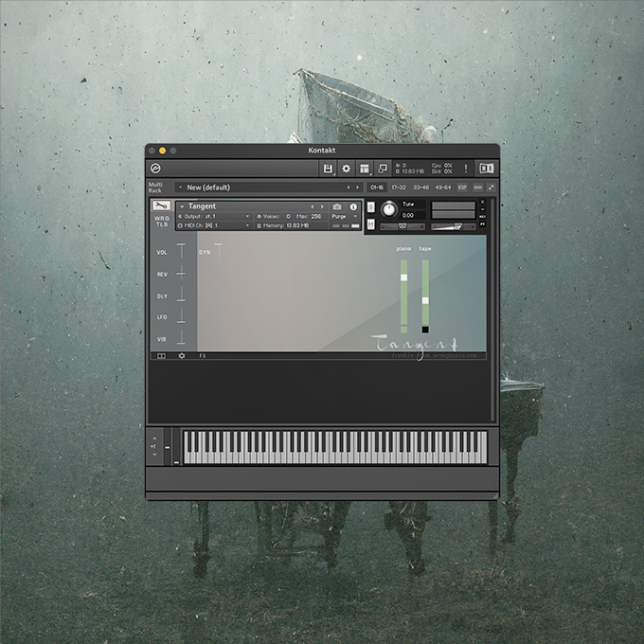This screenshot has height=644, width=644.
Task: Click the AUX button on instrument header
Action: (x=483, y=217)
